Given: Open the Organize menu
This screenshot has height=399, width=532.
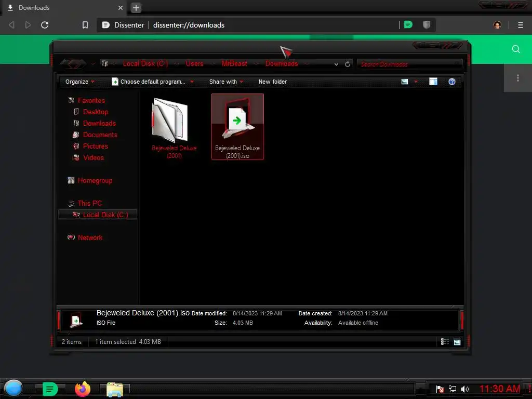Looking at the screenshot, I should click(79, 82).
